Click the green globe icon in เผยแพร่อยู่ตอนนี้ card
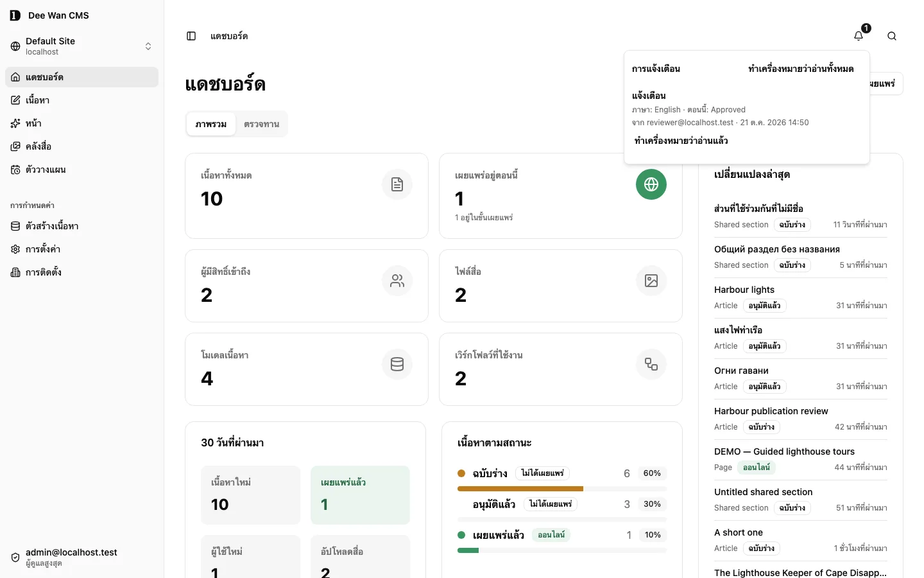The height and width of the screenshot is (578, 924). pyautogui.click(x=651, y=184)
